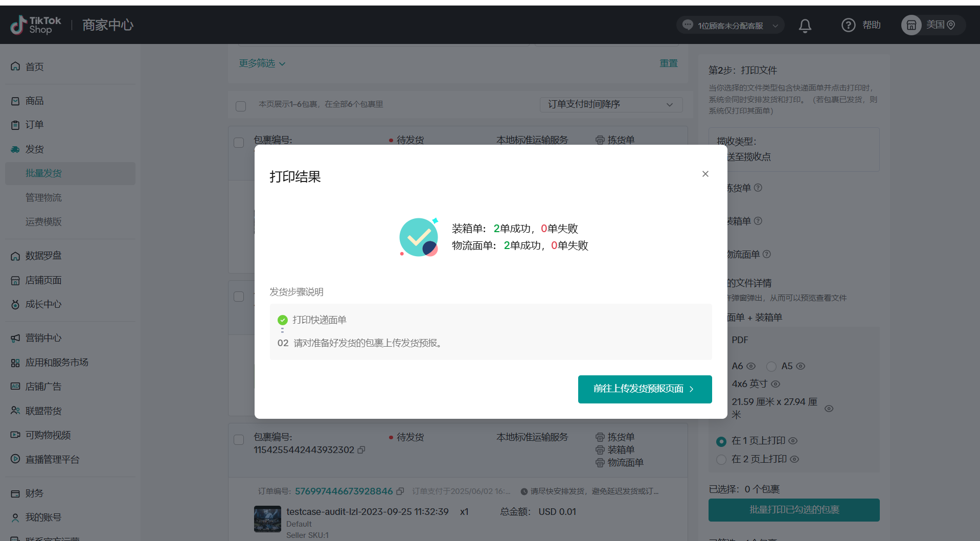Click the copy icon next to order number

400,491
